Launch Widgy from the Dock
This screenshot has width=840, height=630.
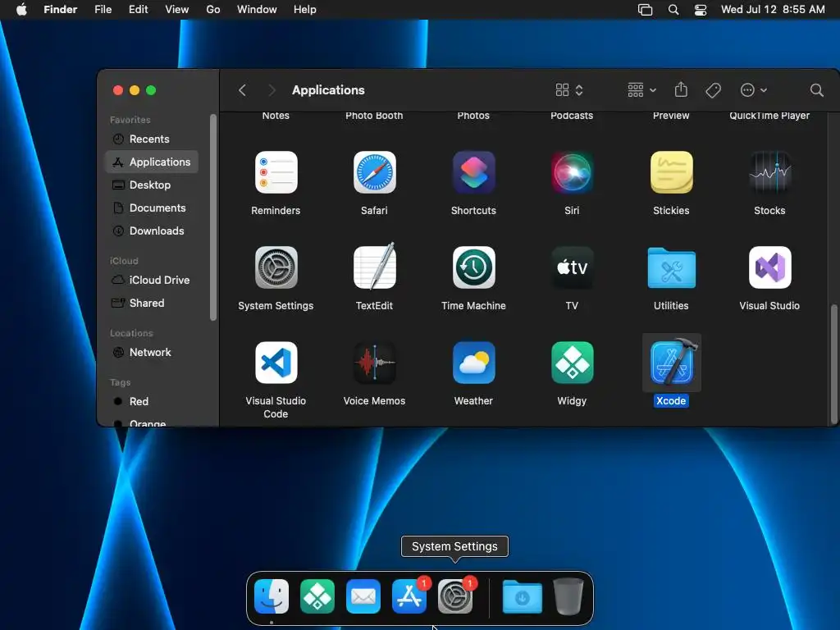pos(317,596)
